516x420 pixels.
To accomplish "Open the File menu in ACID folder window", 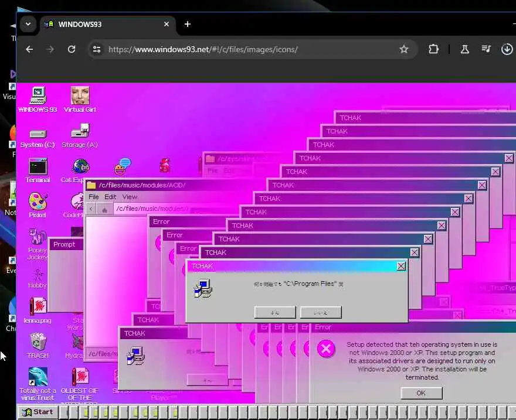I will click(x=94, y=196).
